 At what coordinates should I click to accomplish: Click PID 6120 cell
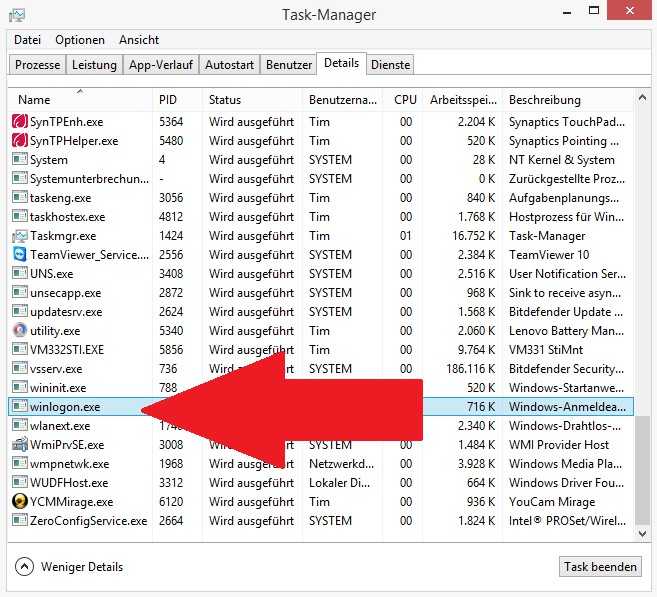pyautogui.click(x=171, y=501)
